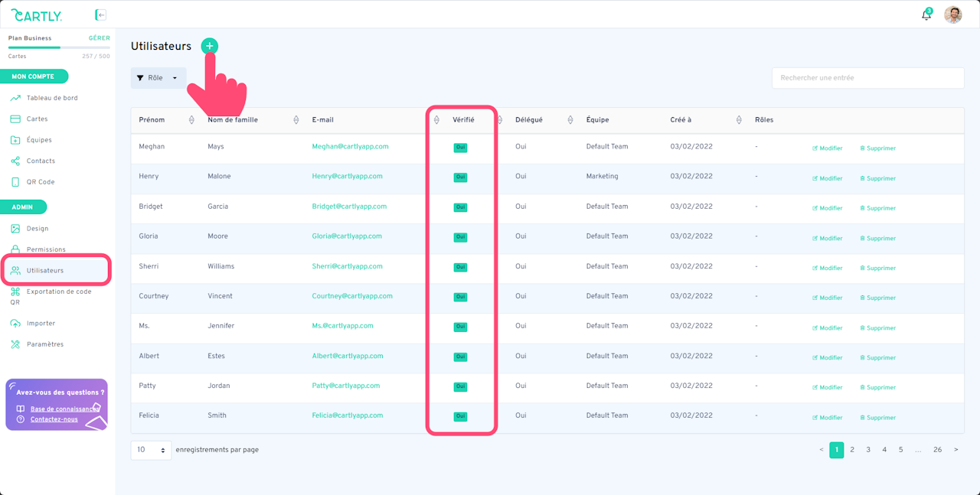
Task: Click the cards usage progress bar
Action: tap(59, 47)
